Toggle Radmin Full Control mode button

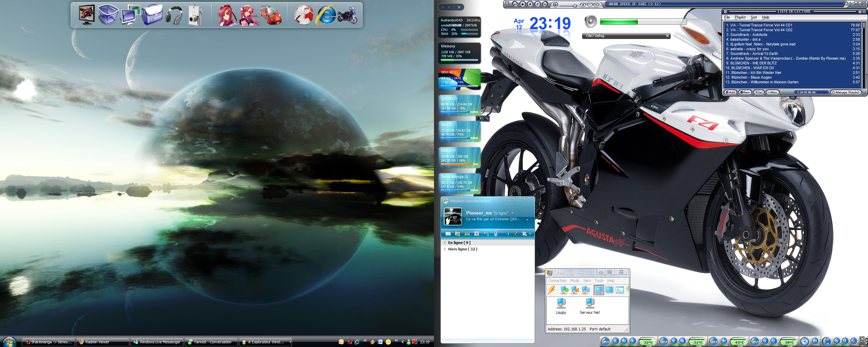(599, 290)
